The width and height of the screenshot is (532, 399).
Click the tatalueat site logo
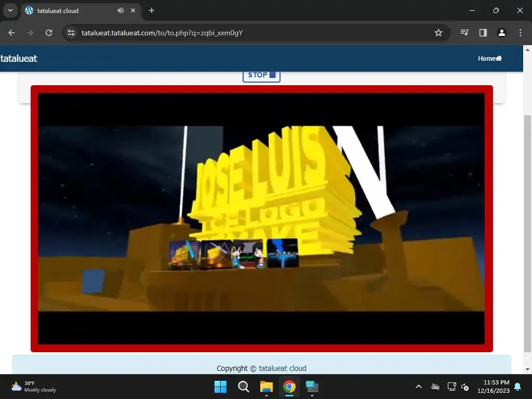[19, 58]
